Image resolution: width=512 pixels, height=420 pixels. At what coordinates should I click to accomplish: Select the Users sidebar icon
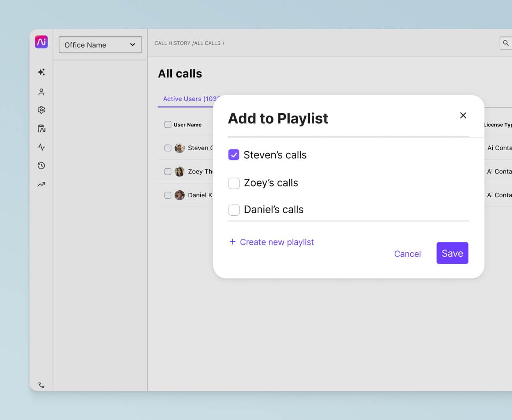point(41,92)
